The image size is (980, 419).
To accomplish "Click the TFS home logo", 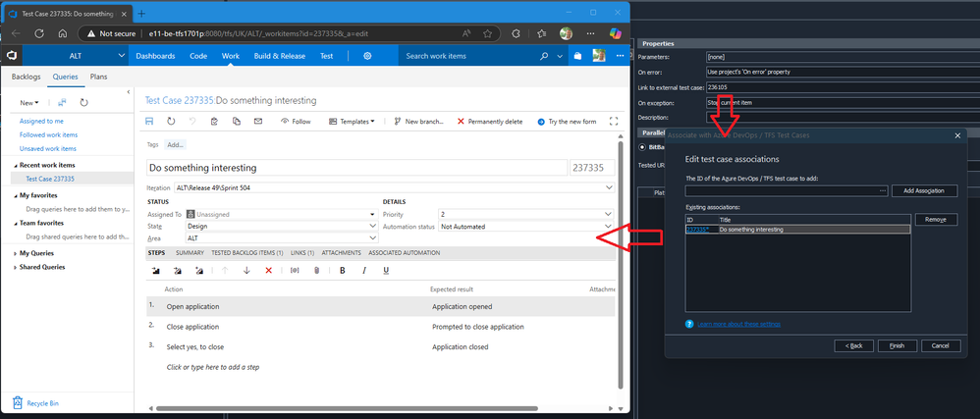I will pos(11,56).
